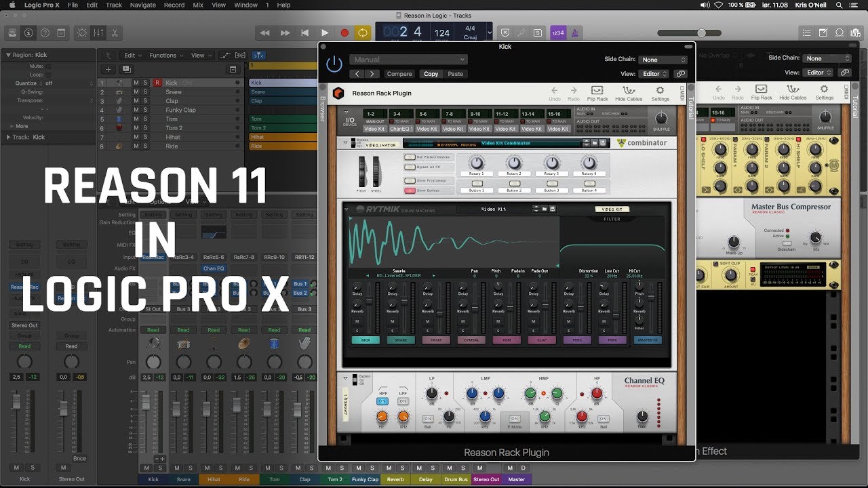Click the Rotary 1 knob on Combinator
868x488 pixels.
(477, 163)
